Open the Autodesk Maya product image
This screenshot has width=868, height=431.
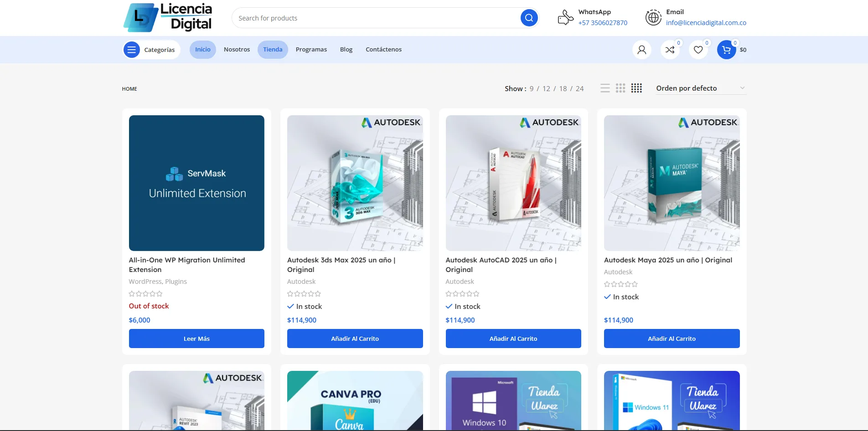coord(672,183)
